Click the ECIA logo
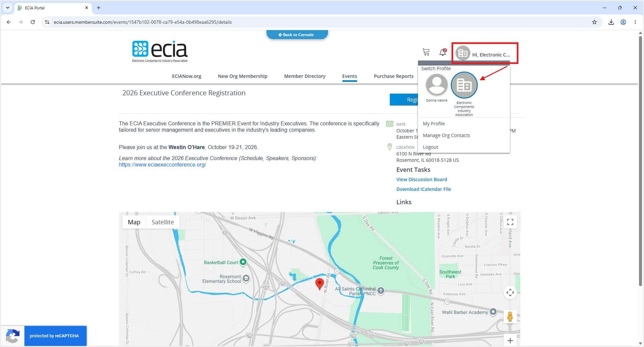This screenshot has width=644, height=347. 160,51
